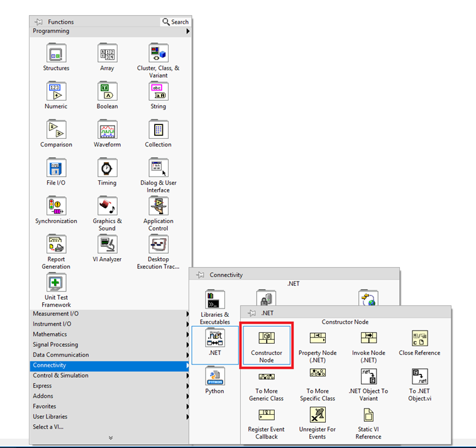Open the Structures palette

pyautogui.click(x=56, y=53)
